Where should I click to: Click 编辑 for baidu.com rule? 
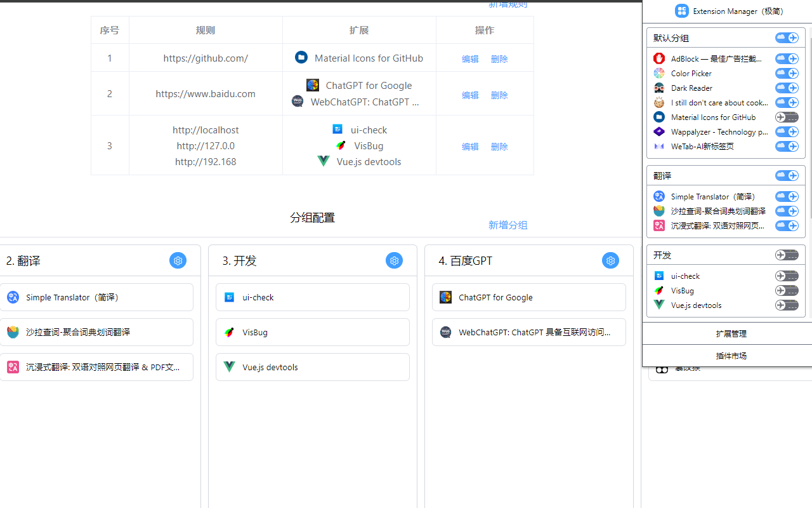pos(470,95)
